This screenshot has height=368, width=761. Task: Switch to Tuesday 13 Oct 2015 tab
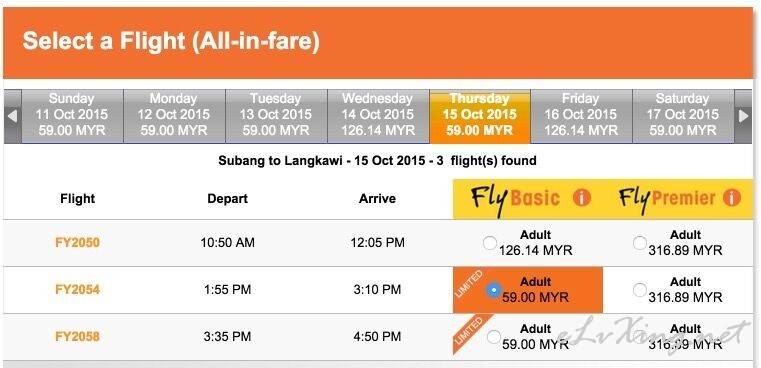[x=276, y=116]
